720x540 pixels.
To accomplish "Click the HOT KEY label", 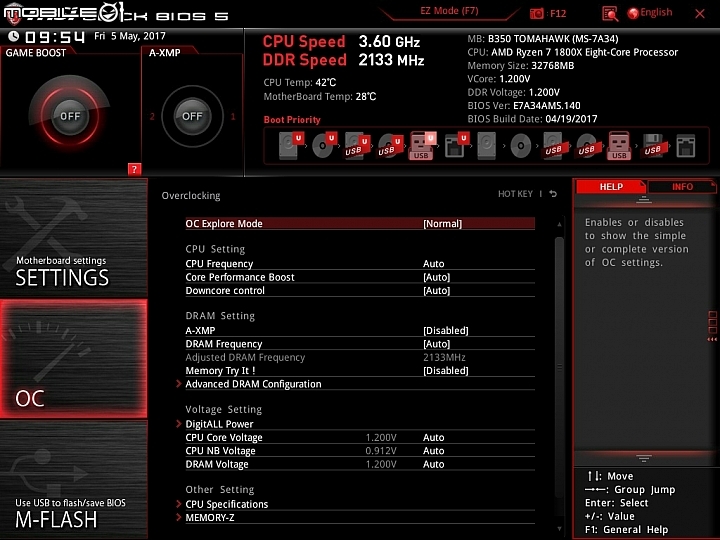I will coord(515,194).
